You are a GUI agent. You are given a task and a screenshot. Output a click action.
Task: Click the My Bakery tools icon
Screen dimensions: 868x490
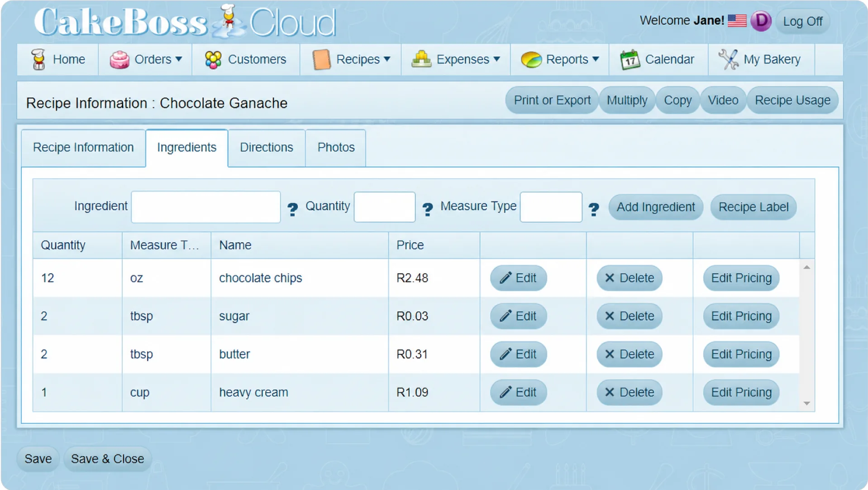coord(728,59)
